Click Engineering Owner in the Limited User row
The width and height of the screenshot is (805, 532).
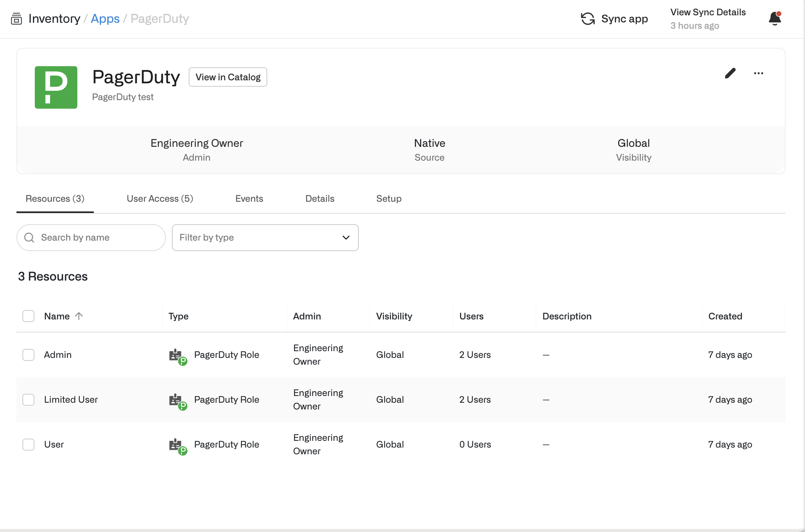[318, 400]
